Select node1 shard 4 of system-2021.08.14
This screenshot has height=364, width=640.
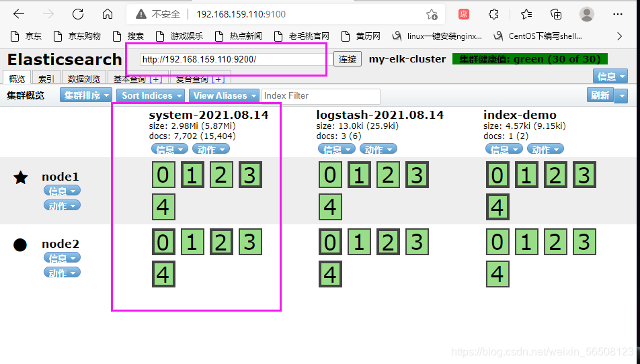(163, 207)
